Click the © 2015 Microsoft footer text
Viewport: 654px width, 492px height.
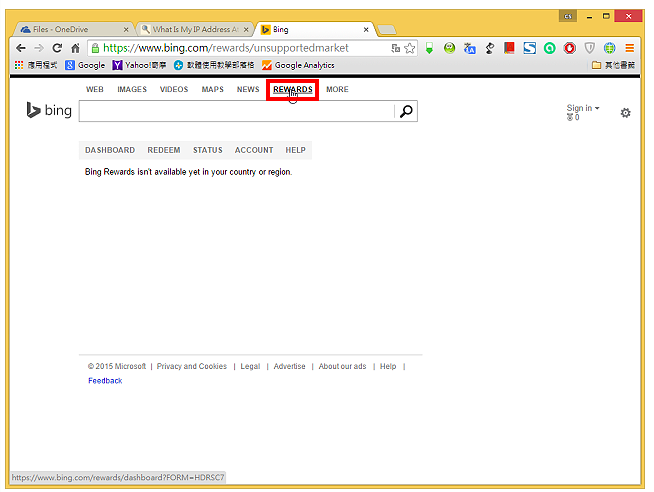[117, 366]
